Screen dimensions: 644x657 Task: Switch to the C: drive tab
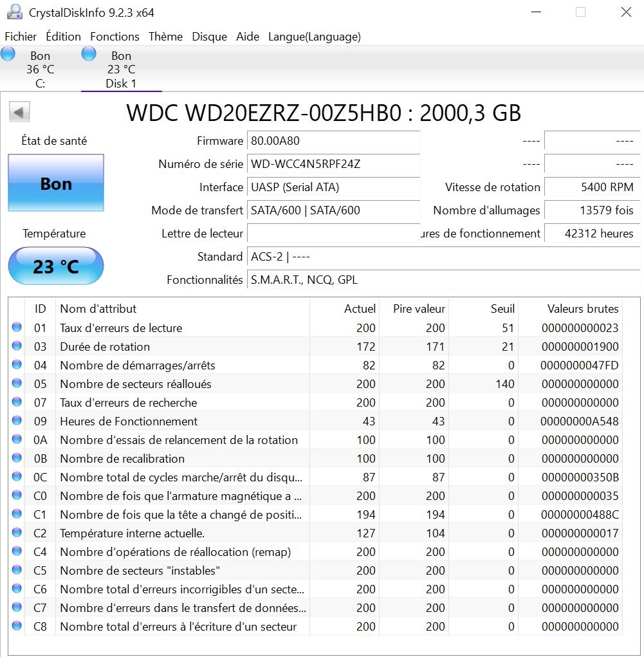pos(41,69)
